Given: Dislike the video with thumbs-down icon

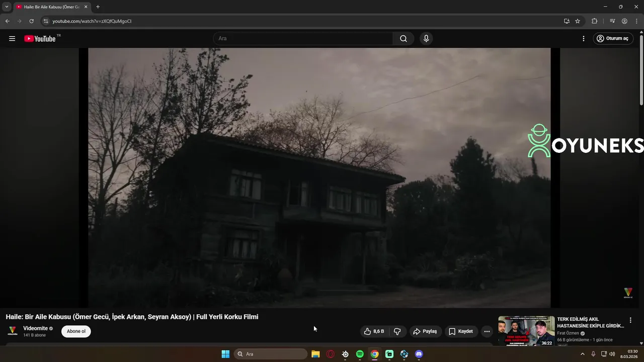Looking at the screenshot, I should [397, 331].
